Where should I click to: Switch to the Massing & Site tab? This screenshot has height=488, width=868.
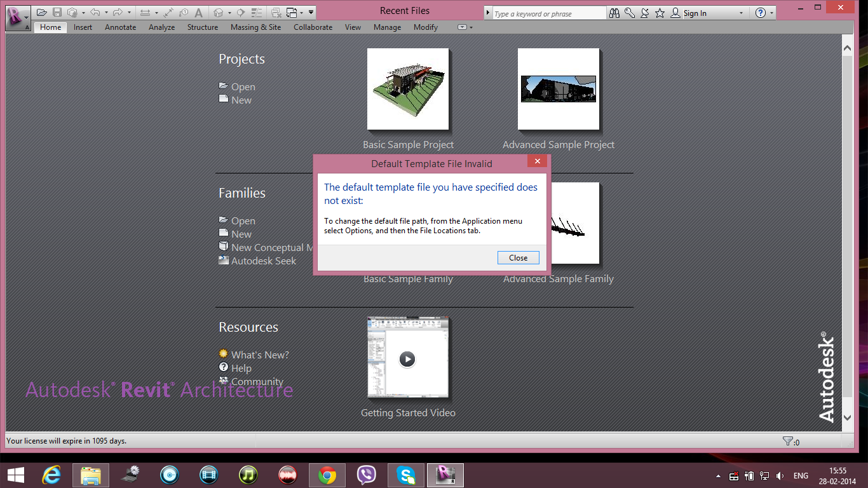pyautogui.click(x=255, y=27)
